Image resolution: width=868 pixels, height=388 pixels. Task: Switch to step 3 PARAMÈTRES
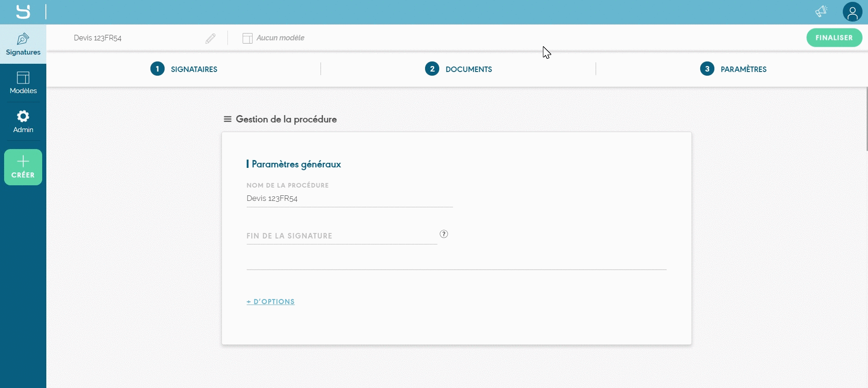733,69
